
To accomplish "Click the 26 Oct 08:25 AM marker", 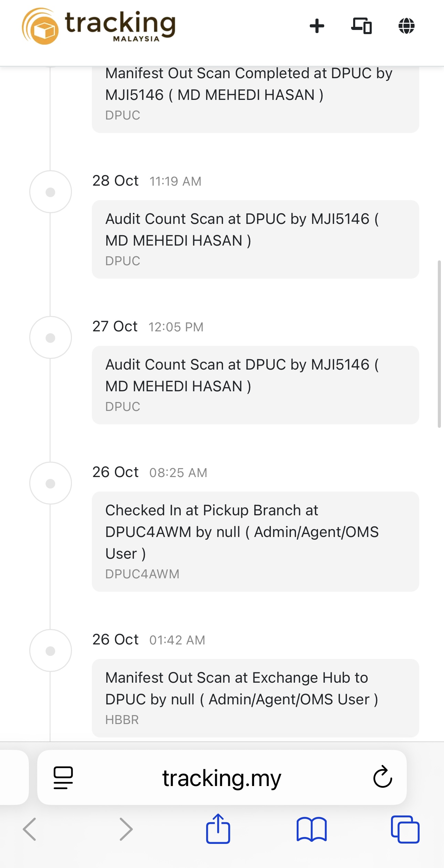I will (x=51, y=483).
